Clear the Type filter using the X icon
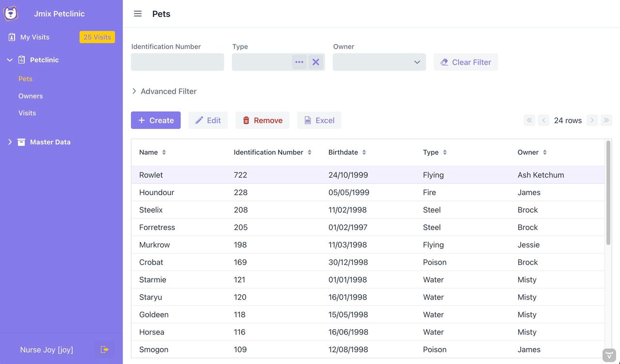Image resolution: width=620 pixels, height=364 pixels. 316,61
